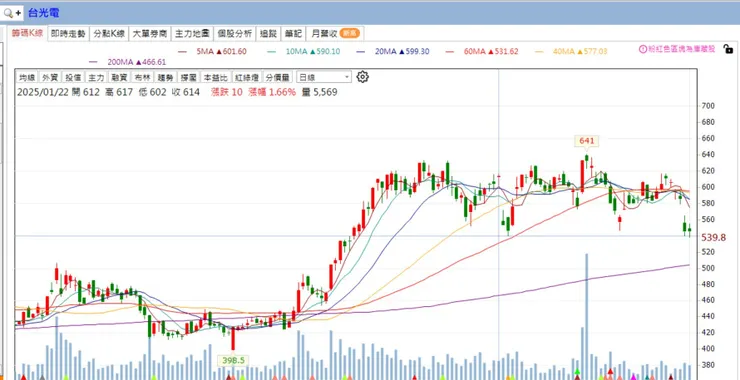740x380 pixels.
Task: Enable the 紅綠燈 indicator
Action: pos(246,77)
